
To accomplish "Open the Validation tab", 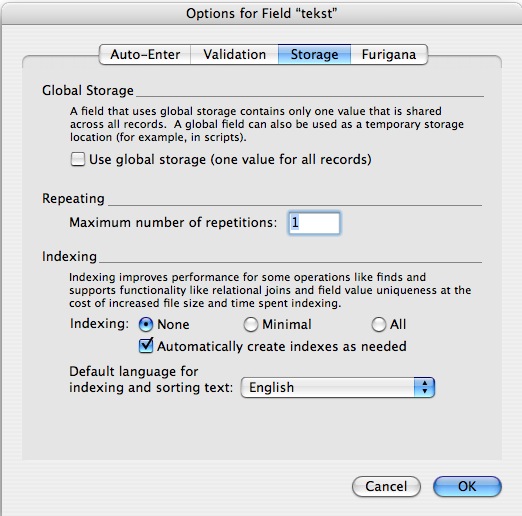I will (234, 54).
